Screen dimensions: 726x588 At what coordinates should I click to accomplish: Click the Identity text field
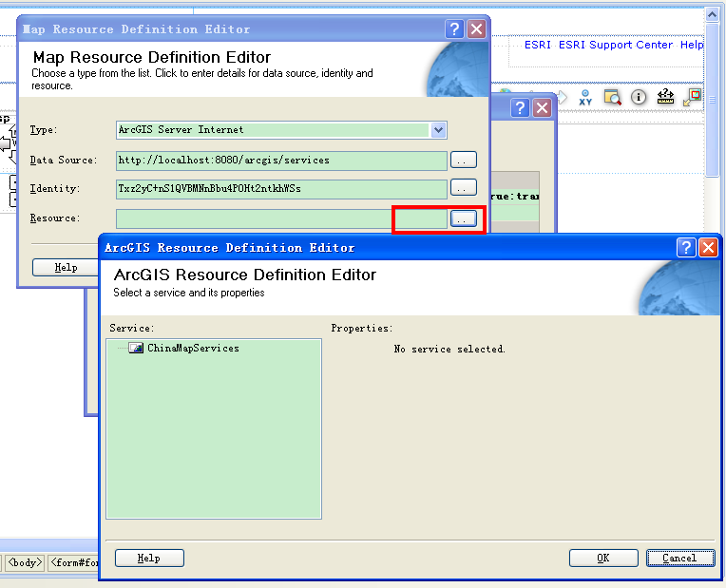point(281,189)
